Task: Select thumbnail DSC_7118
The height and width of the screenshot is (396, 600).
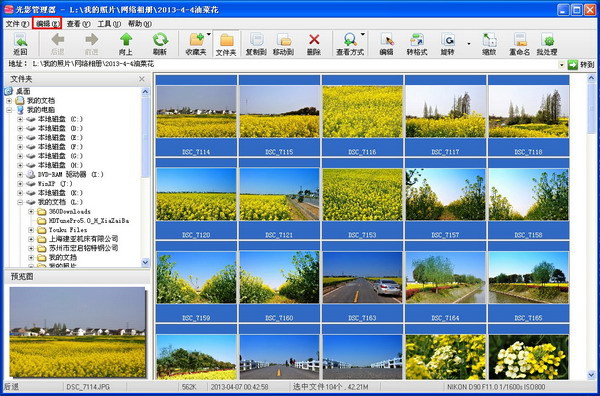Action: [528, 116]
